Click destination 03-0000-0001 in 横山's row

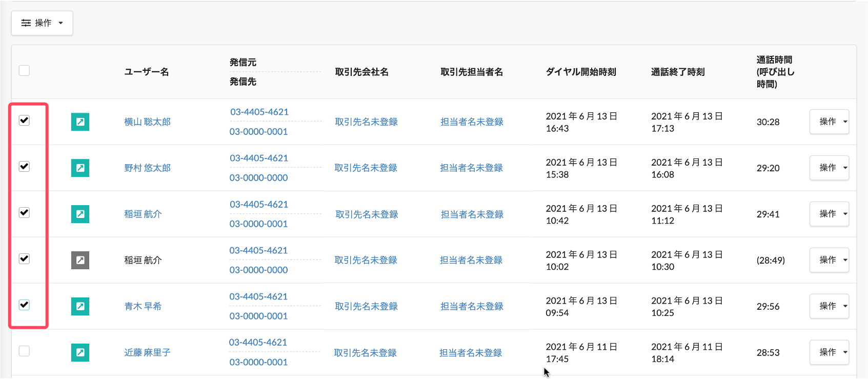258,131
